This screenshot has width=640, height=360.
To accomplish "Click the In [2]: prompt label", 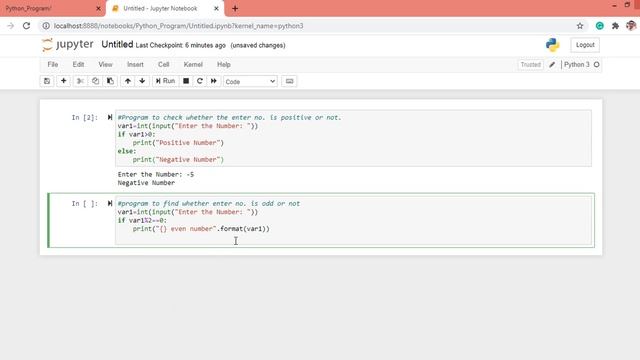I will click(84, 118).
